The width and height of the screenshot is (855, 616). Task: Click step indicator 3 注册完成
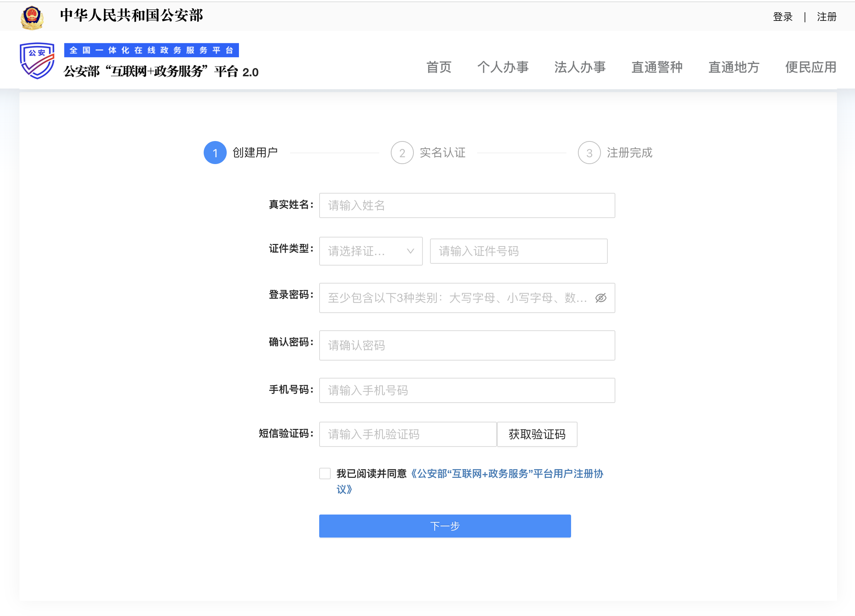point(589,153)
